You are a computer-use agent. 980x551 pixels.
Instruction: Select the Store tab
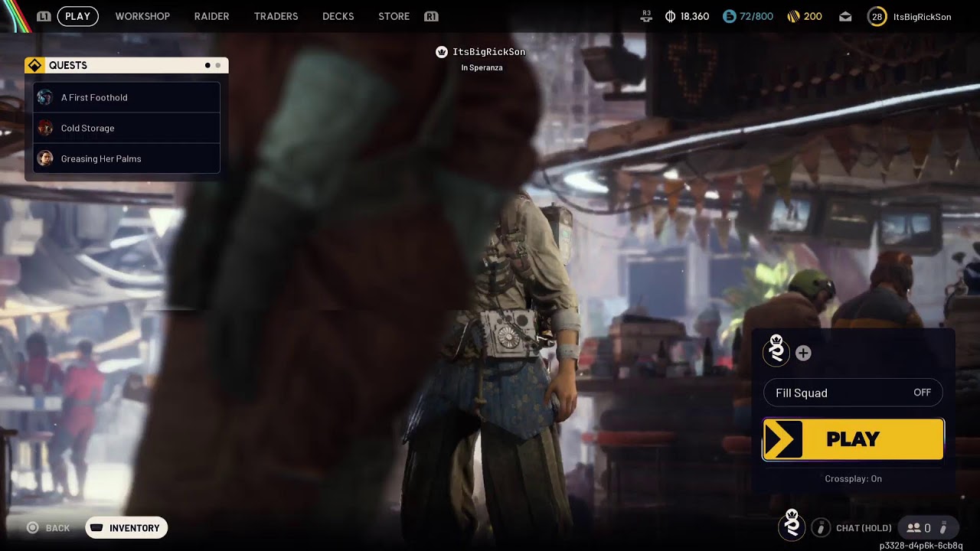click(x=394, y=16)
